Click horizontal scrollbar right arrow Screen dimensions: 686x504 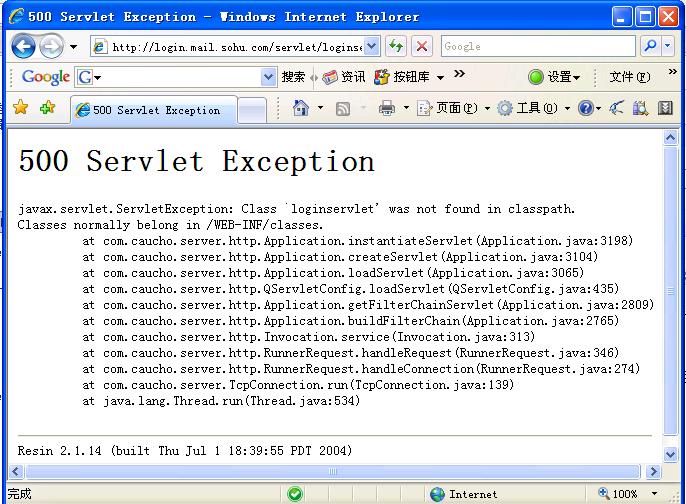[x=654, y=471]
